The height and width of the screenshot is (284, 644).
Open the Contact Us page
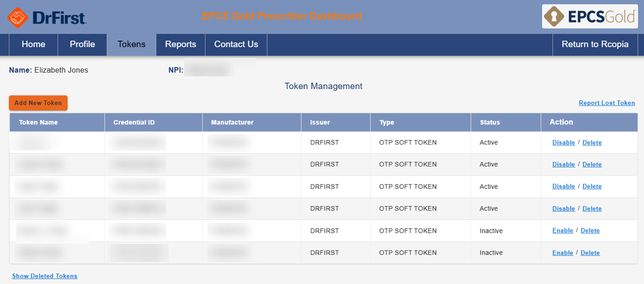pyautogui.click(x=236, y=44)
